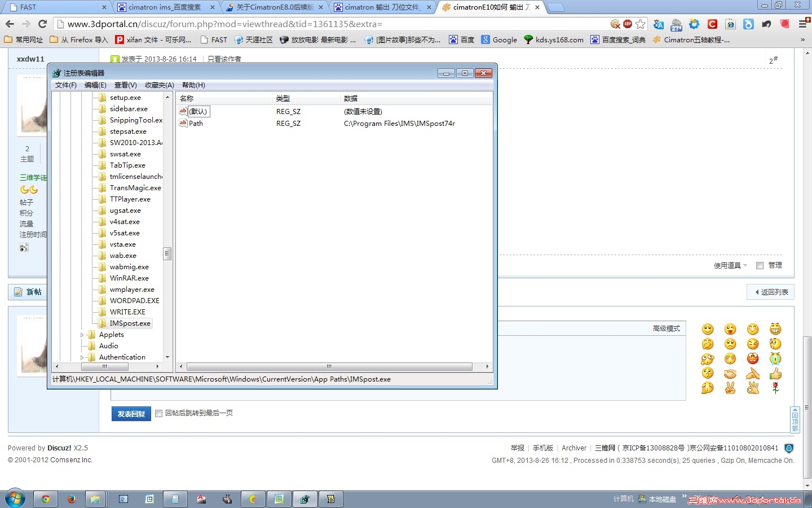Open Windows Start menu orb
This screenshot has width=812, height=508.
(15, 499)
